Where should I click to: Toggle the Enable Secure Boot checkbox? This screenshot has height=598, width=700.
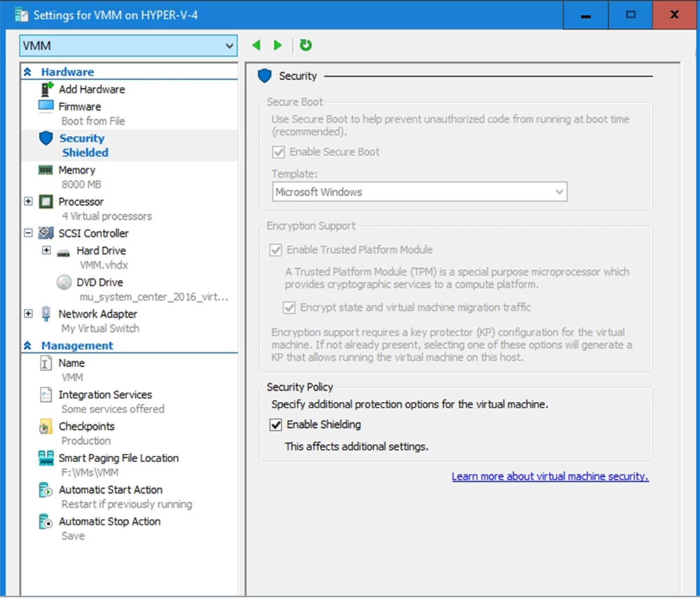(x=279, y=152)
